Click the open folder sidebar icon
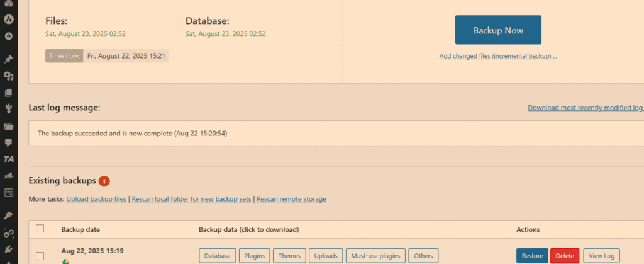The image size is (644, 264). [x=8, y=126]
